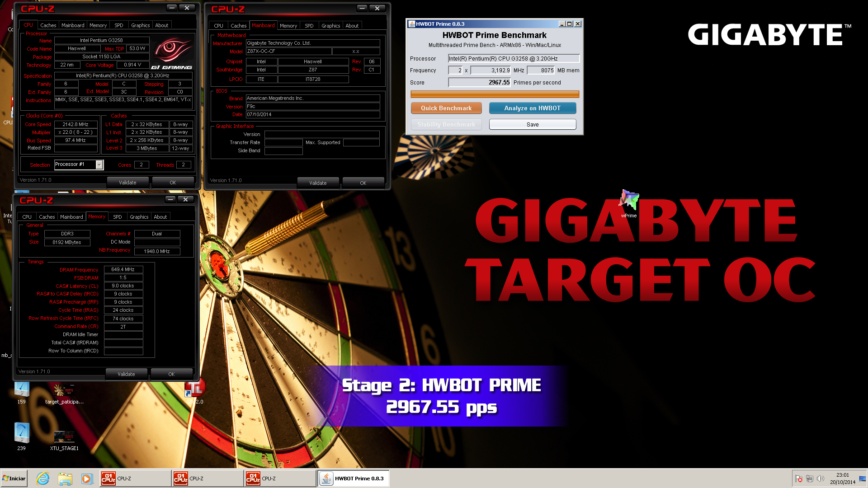Screen dimensions: 868x488
Task: Open Processor #1 selection dropdown
Action: point(99,165)
